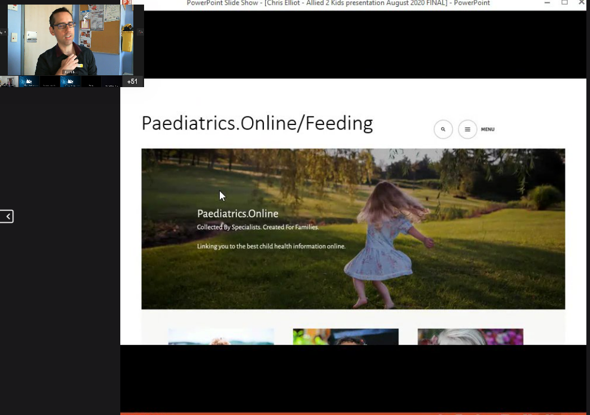Viewport: 590px width, 415px height.
Task: Open the leftmost card image below the hero
Action: (221, 336)
